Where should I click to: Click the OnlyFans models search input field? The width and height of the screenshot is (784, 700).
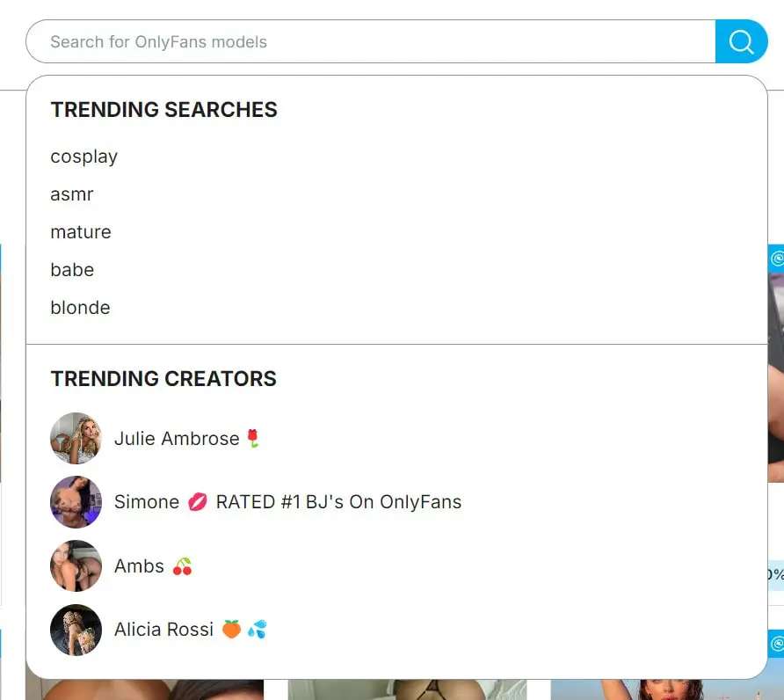pyautogui.click(x=369, y=41)
